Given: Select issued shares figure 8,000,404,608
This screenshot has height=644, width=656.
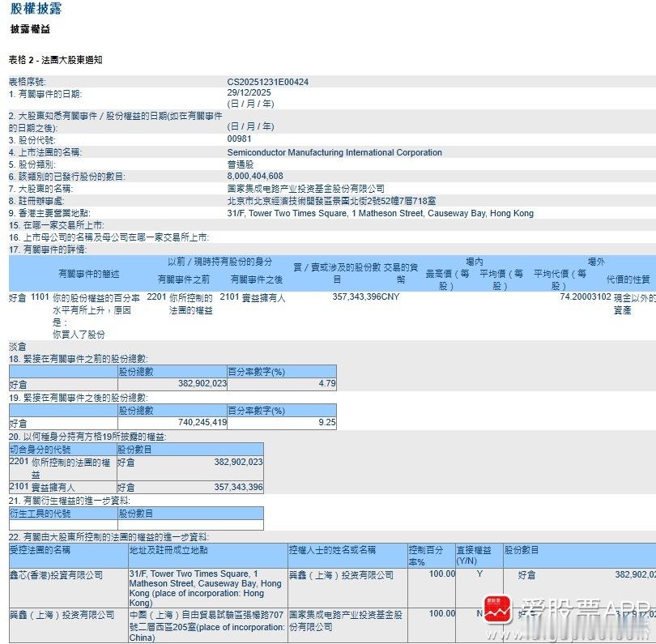Looking at the screenshot, I should click(255, 176).
